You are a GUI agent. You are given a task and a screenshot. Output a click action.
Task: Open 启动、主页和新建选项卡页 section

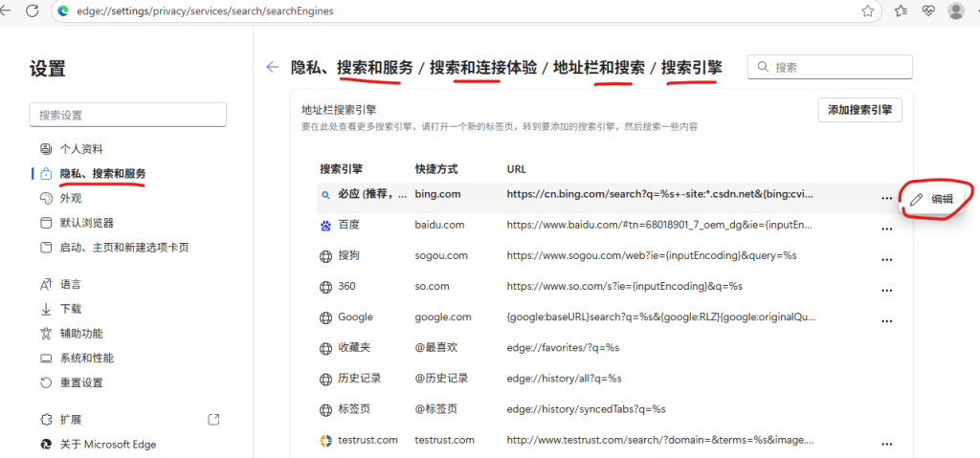[x=123, y=248]
